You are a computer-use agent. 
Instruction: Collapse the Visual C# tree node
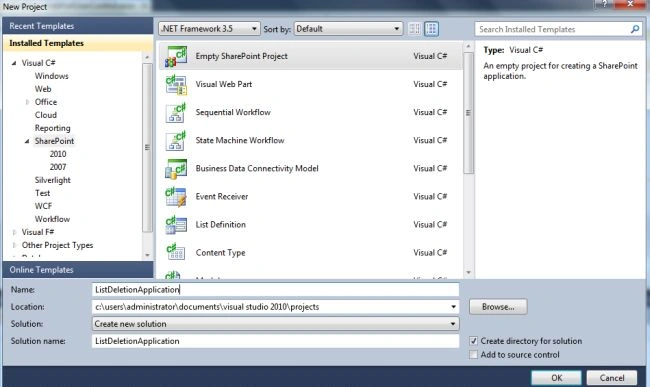(x=14, y=63)
